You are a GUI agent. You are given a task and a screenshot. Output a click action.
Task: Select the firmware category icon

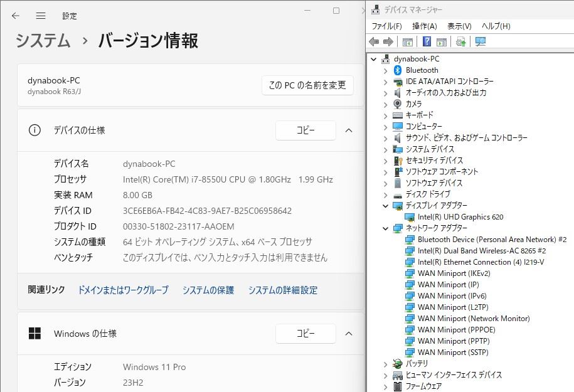pos(398,386)
